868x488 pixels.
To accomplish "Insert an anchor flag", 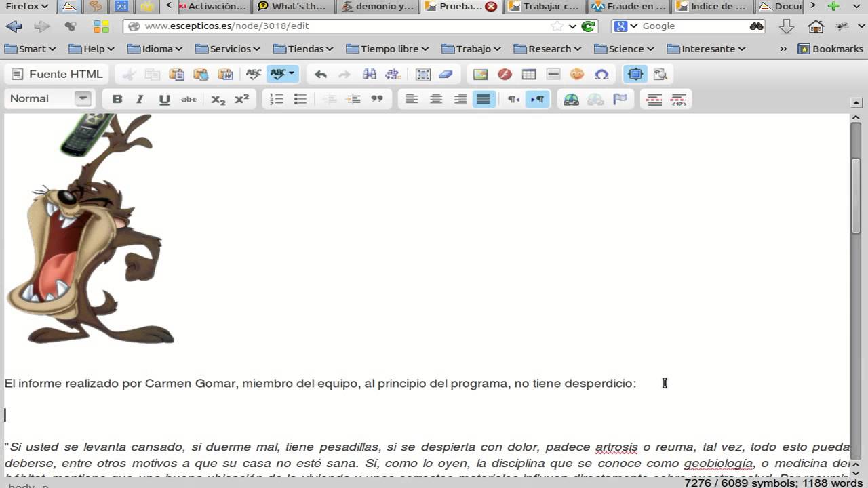I will [x=620, y=99].
